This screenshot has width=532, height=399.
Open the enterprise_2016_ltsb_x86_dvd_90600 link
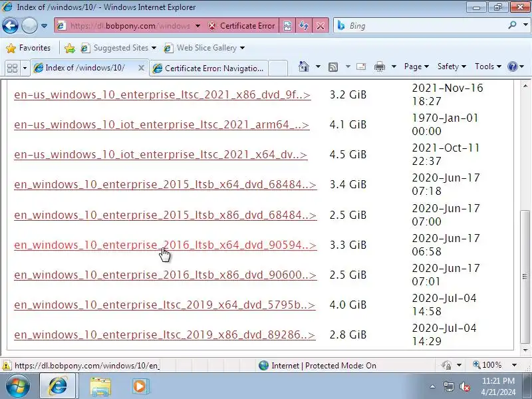pos(165,275)
